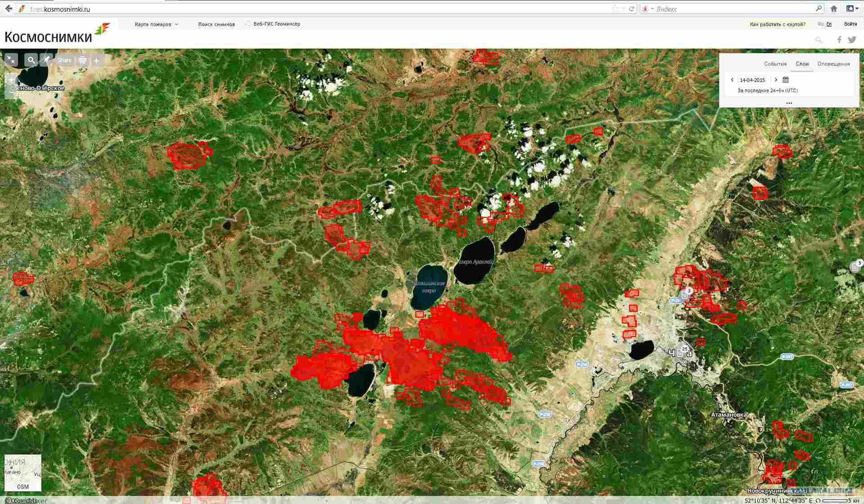Click Войти to log in
This screenshot has height=504, width=864.
click(850, 24)
